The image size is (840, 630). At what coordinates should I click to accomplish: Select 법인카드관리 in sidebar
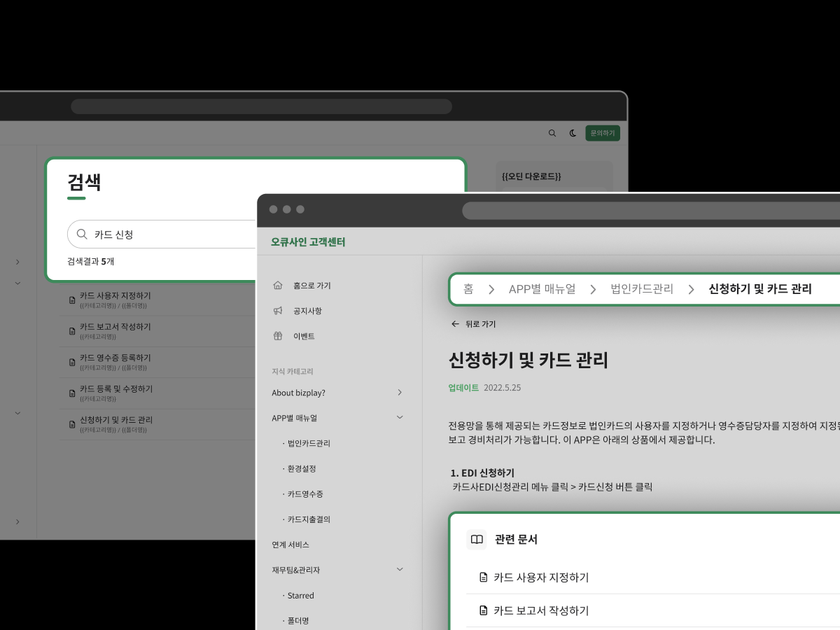[309, 443]
